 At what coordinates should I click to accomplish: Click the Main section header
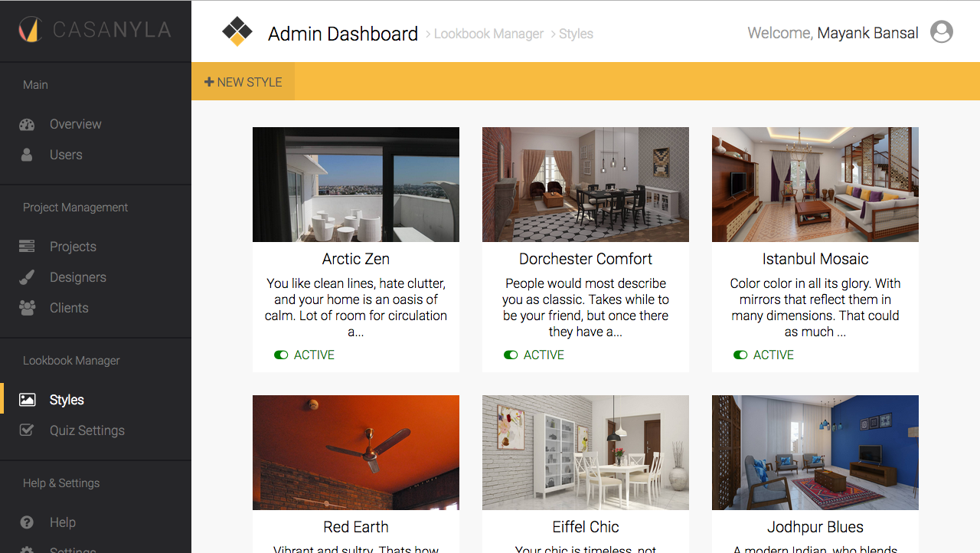pos(35,85)
